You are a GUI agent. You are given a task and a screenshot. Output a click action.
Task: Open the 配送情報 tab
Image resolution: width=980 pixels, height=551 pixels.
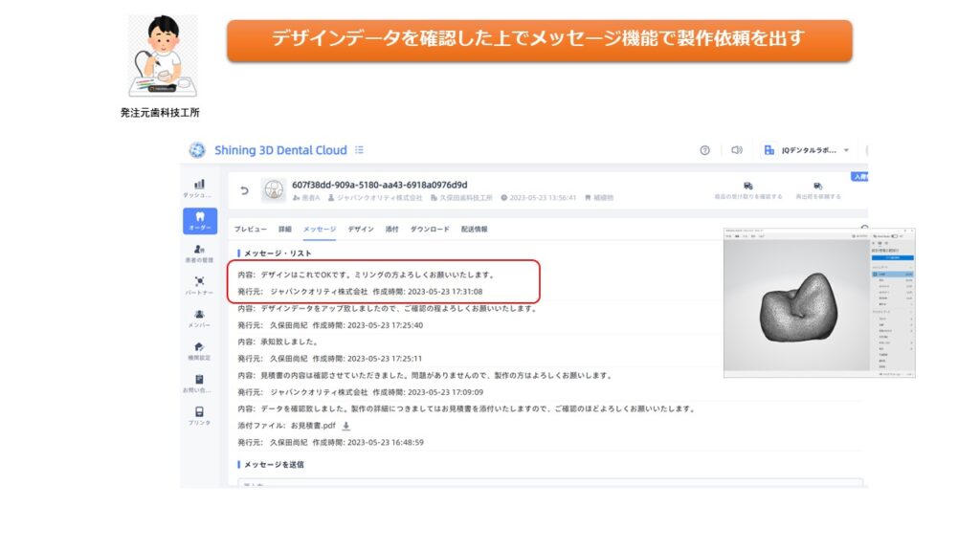tap(474, 230)
